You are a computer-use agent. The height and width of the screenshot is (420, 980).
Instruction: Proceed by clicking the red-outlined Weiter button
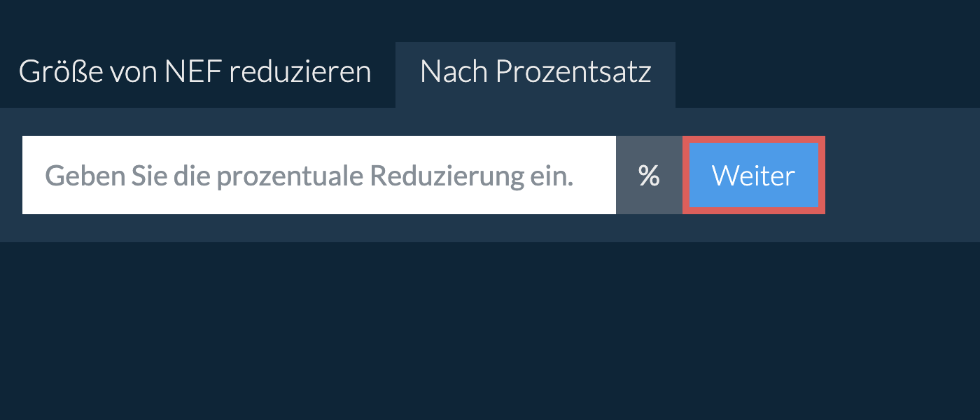pos(753,175)
